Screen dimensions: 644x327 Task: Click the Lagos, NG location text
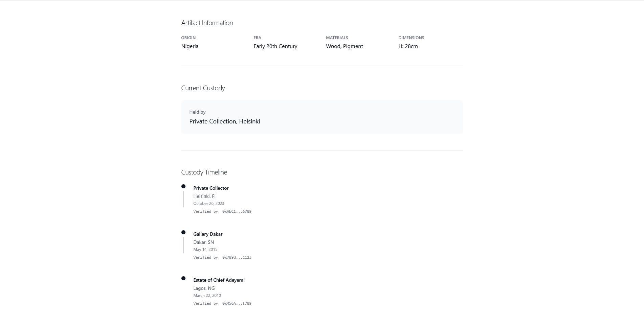[204, 288]
